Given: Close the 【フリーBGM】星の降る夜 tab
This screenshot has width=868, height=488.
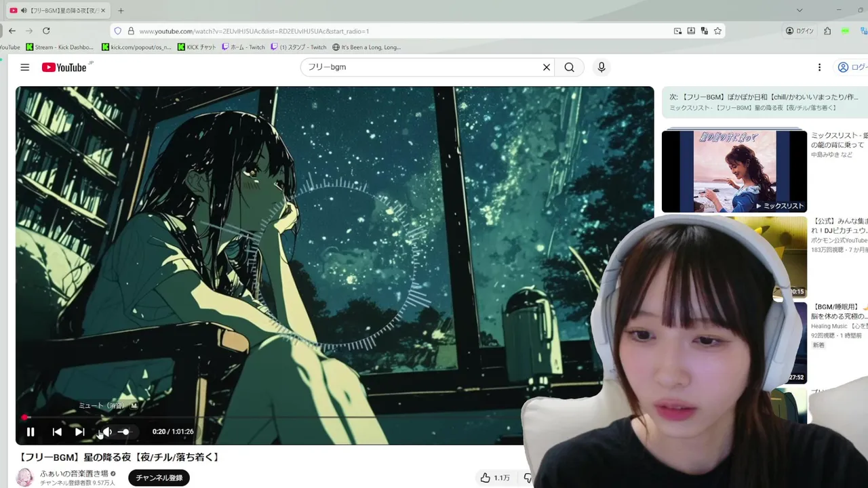Looking at the screenshot, I should point(104,10).
